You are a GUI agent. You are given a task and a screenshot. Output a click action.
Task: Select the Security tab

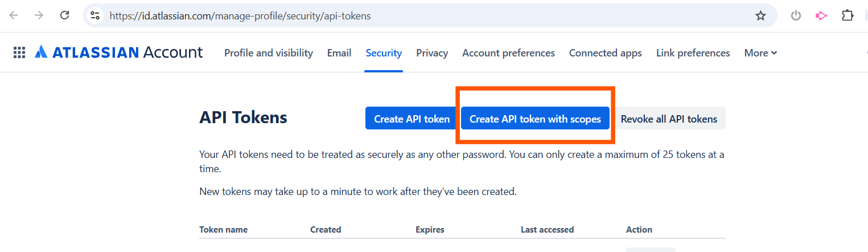[x=384, y=53]
